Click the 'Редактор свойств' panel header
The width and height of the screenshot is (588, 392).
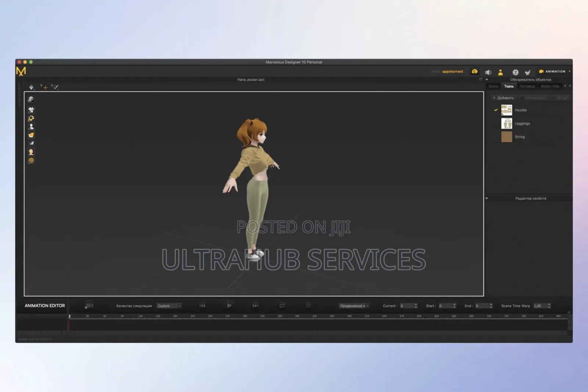[x=531, y=198]
